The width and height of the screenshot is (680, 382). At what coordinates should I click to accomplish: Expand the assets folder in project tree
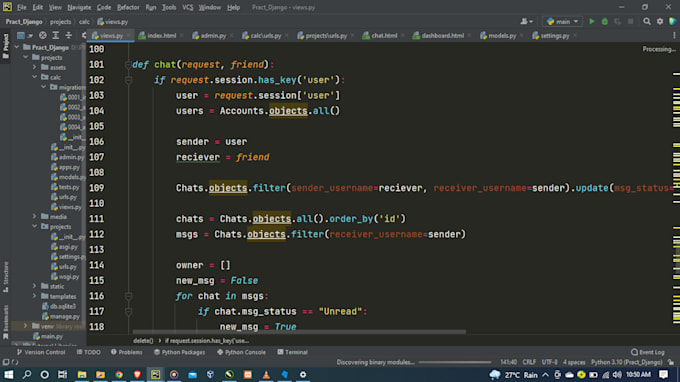point(35,67)
